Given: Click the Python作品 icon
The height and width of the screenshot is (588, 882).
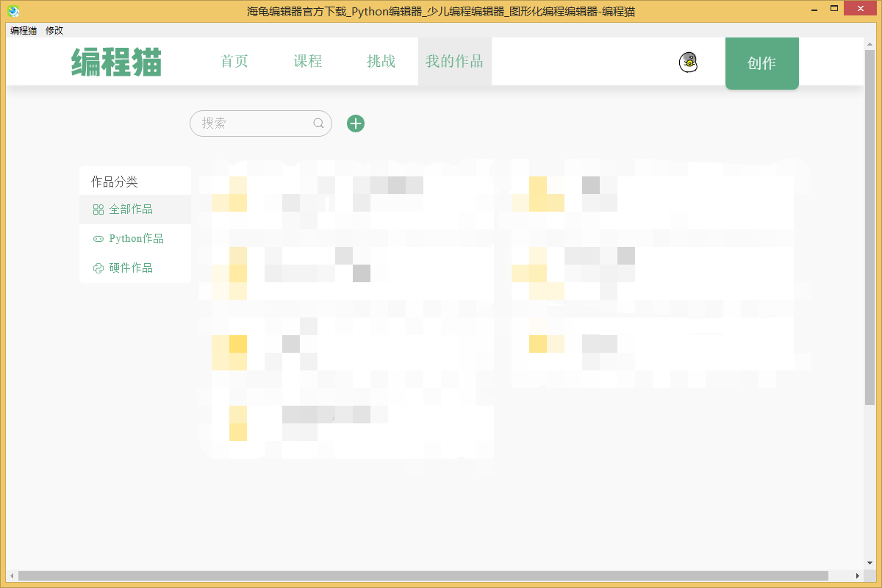Looking at the screenshot, I should [98, 239].
